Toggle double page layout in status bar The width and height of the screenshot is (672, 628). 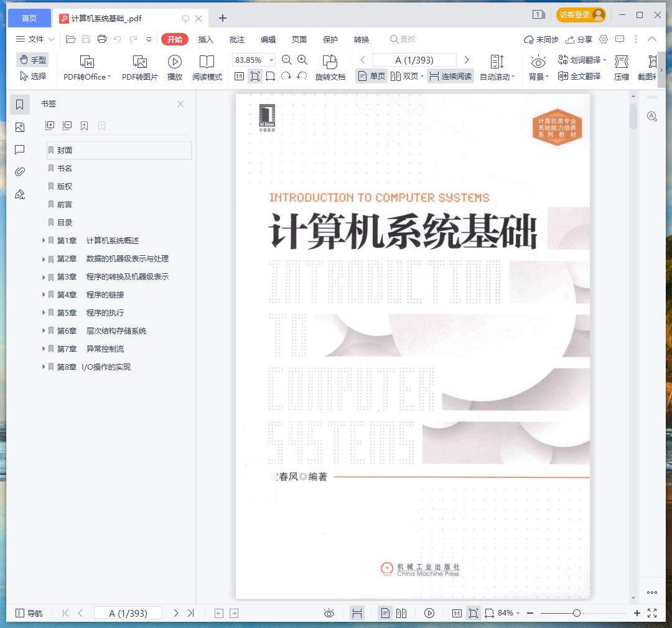coord(401,613)
